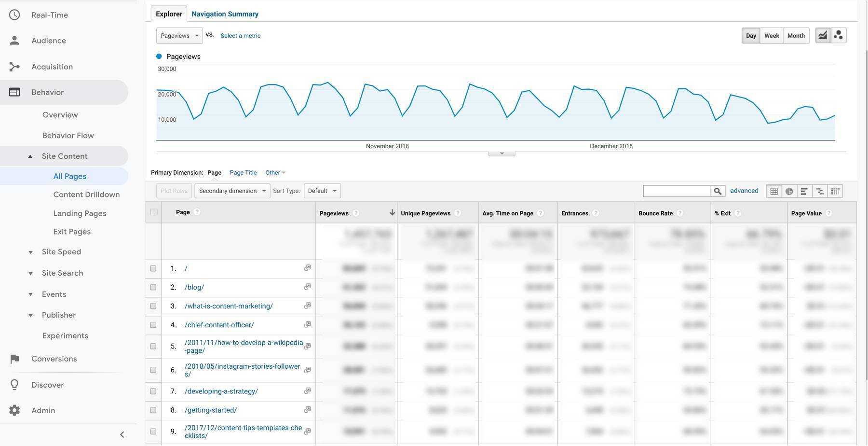This screenshot has height=446, width=868.
Task: Switch to motion chart icon
Action: point(839,35)
